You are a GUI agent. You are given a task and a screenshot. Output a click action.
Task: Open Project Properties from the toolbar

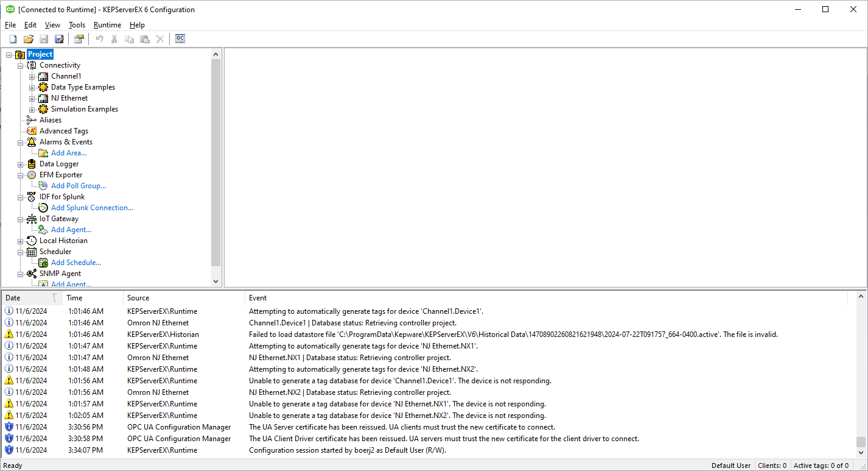pyautogui.click(x=79, y=39)
